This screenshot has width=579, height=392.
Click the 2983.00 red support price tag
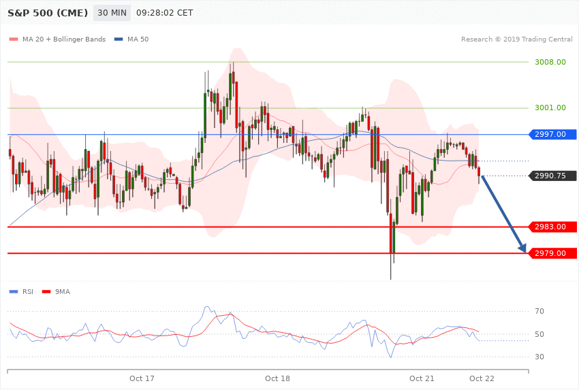tap(553, 227)
